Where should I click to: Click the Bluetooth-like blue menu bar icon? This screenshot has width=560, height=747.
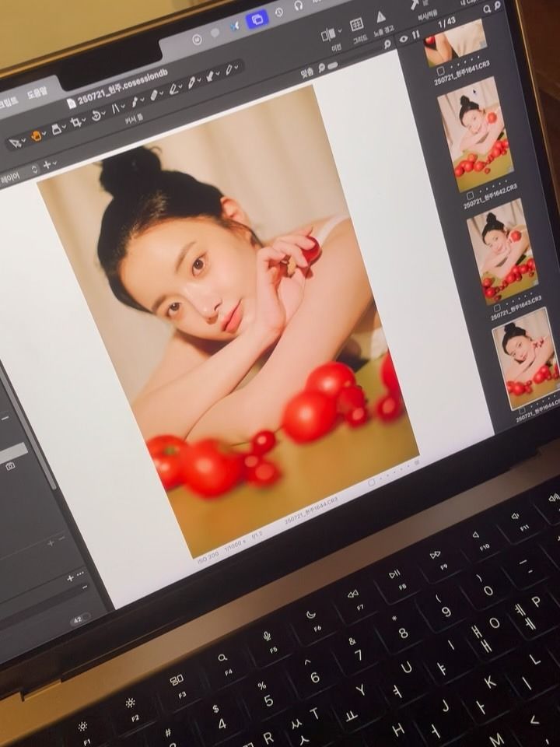pos(235,26)
